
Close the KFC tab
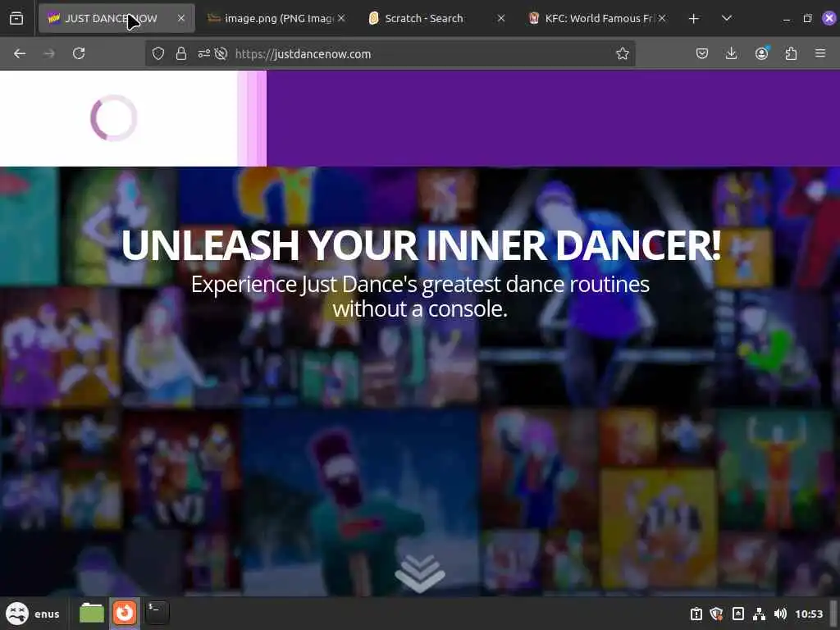[662, 18]
